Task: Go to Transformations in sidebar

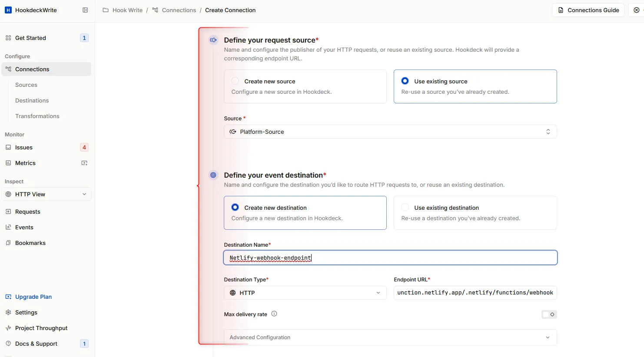Action: pos(37,116)
